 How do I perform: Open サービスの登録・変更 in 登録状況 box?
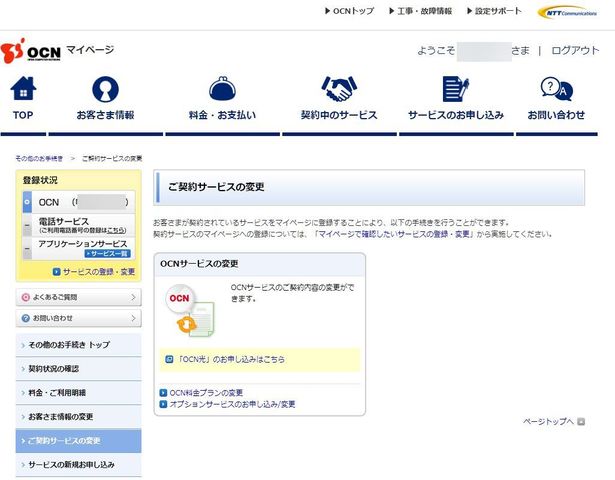coord(98,271)
